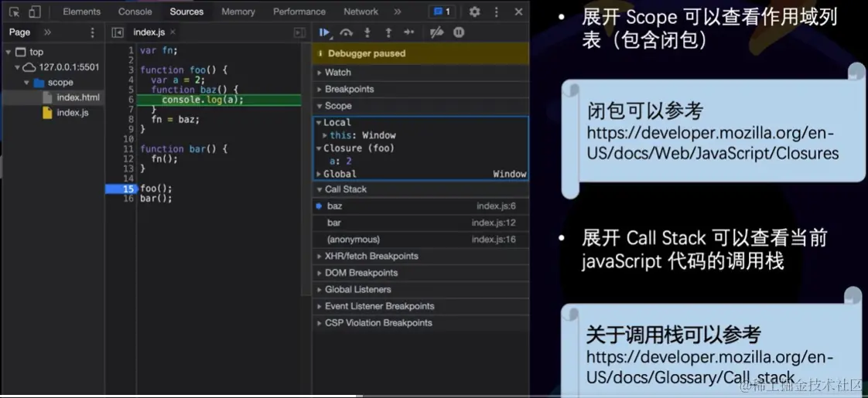
Task: Open DevTools settings gear
Action: click(x=474, y=12)
